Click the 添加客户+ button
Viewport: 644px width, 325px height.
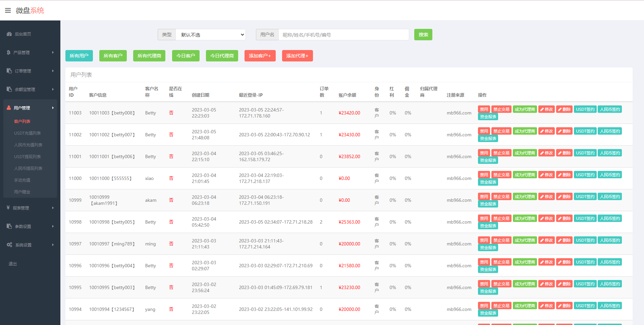(260, 56)
